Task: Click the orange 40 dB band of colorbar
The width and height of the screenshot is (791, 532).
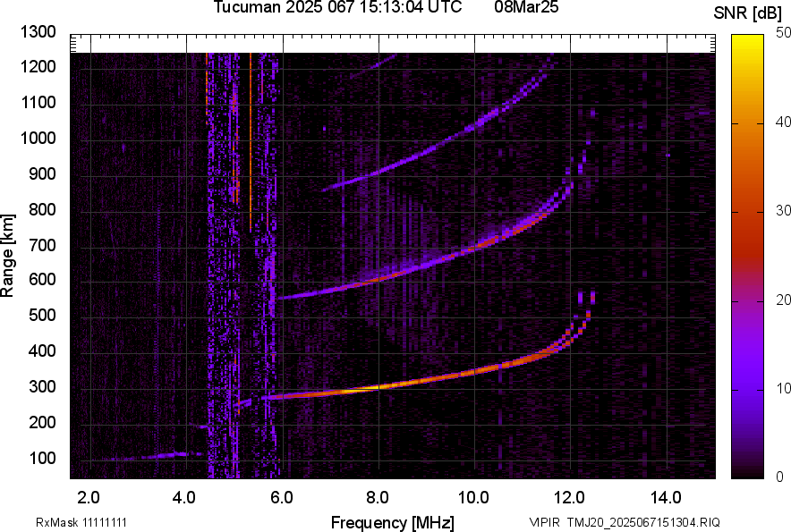Action: 747,123
